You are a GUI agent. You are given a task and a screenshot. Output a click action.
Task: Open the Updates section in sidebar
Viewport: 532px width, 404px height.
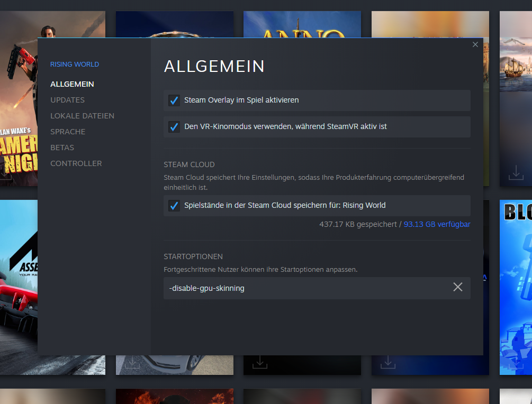(67, 100)
